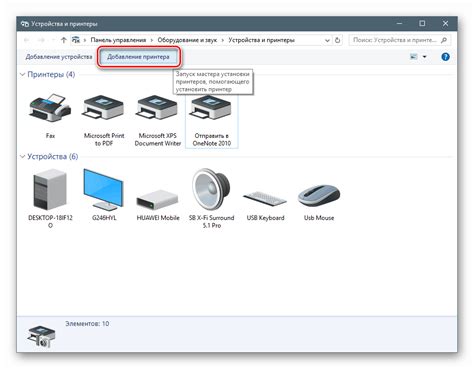Select the OneNote 2010 printer icon
This screenshot has width=474, height=369.
[x=211, y=109]
